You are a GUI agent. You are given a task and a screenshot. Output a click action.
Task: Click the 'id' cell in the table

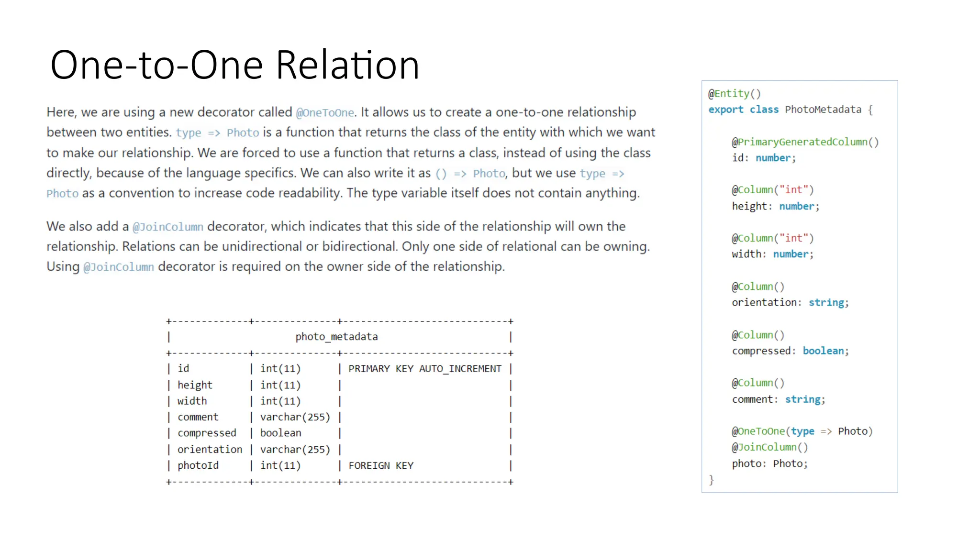[x=183, y=368]
